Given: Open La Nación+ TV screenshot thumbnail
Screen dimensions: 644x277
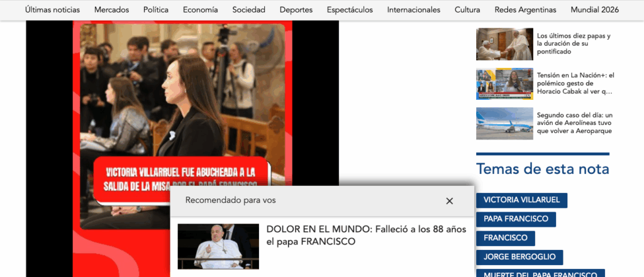Looking at the screenshot, I should pos(504,84).
